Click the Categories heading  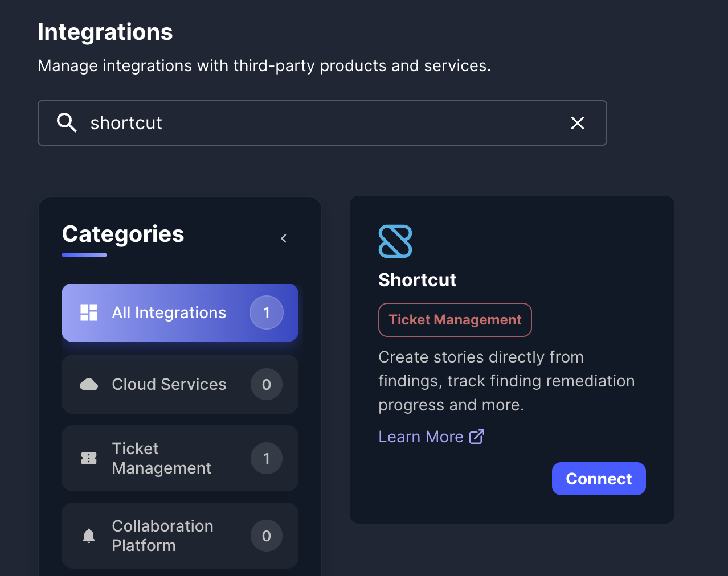pos(123,234)
